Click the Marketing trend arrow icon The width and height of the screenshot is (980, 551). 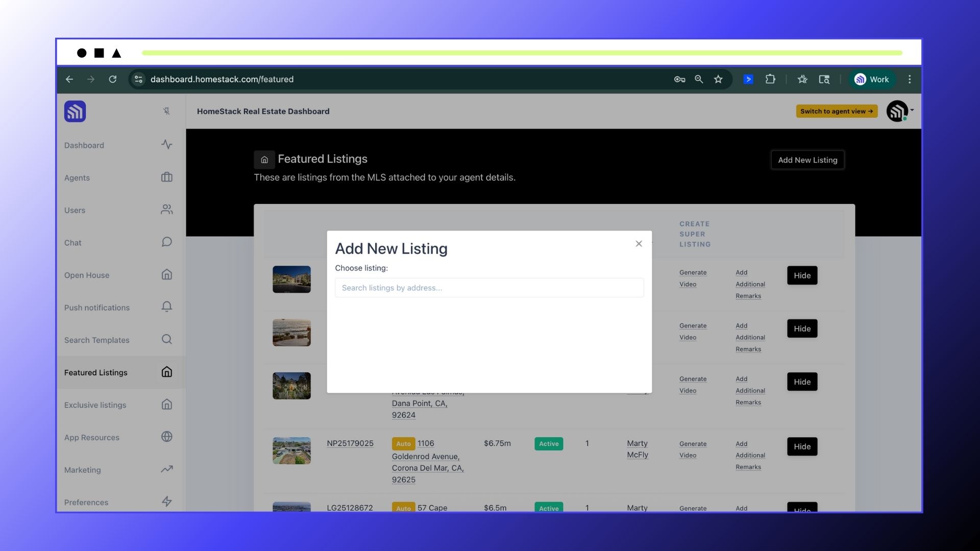pyautogui.click(x=166, y=469)
